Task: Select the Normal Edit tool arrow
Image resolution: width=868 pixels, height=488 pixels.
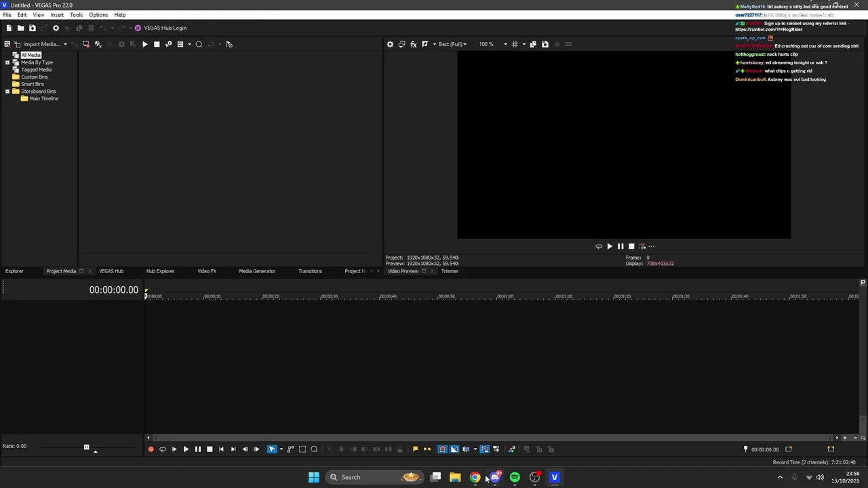Action: pos(272,449)
